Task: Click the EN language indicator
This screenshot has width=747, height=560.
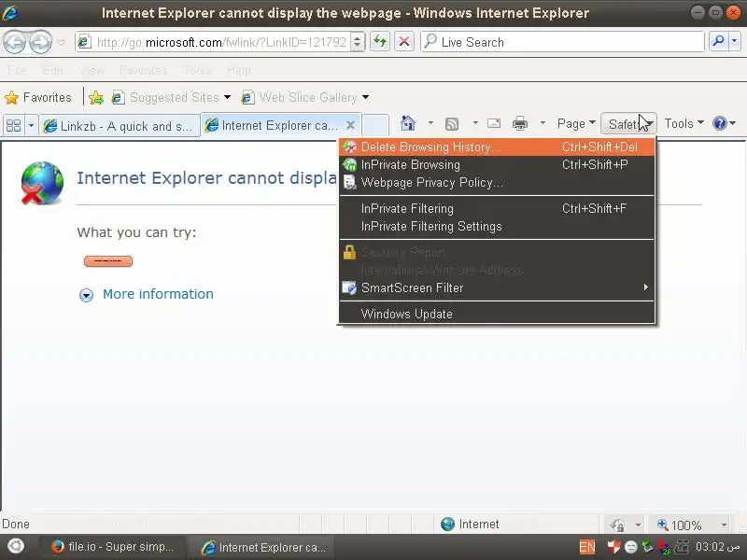Action: pos(587,547)
